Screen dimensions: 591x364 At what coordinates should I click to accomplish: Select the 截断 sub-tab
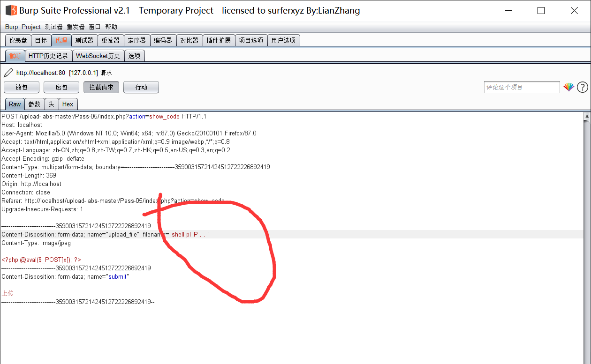[x=15, y=56]
